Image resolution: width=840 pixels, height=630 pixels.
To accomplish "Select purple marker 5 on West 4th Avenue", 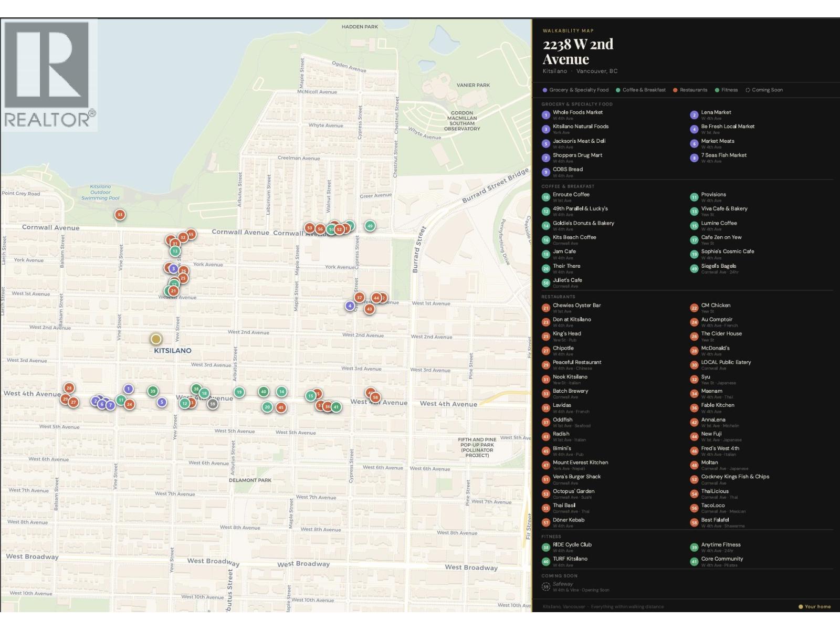I will [162, 402].
